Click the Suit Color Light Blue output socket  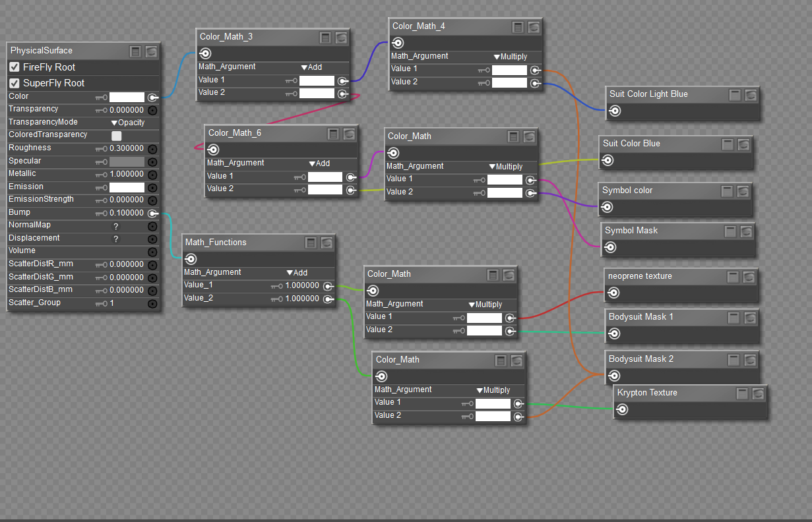614,111
